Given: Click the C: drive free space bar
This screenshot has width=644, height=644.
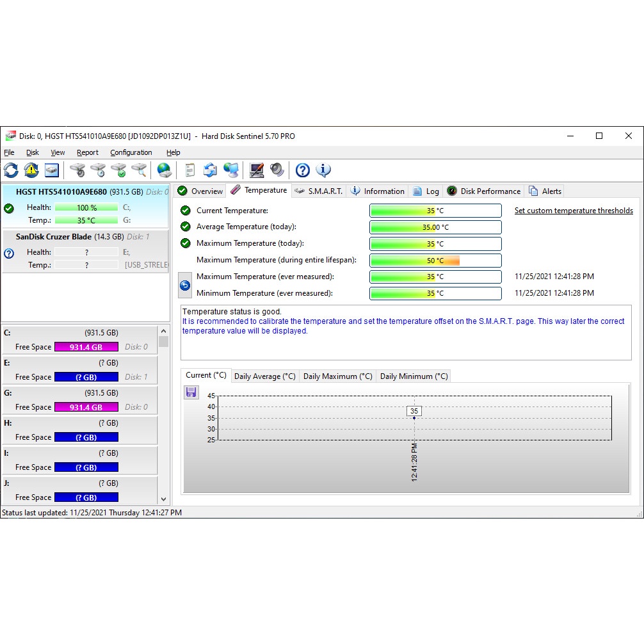Looking at the screenshot, I should (86, 347).
